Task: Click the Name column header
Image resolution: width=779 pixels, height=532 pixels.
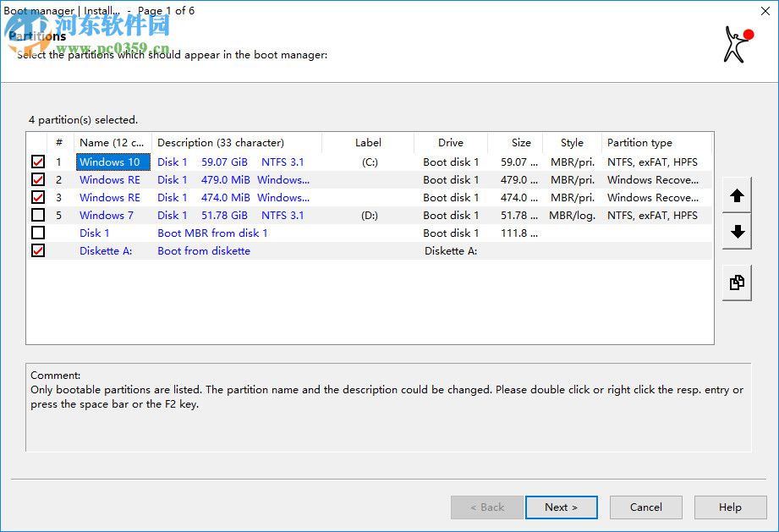Action: tap(112, 143)
